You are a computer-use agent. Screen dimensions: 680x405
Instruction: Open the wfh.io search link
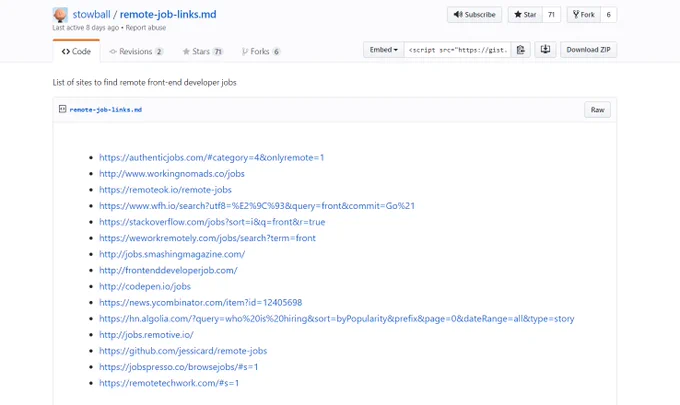[257, 206]
